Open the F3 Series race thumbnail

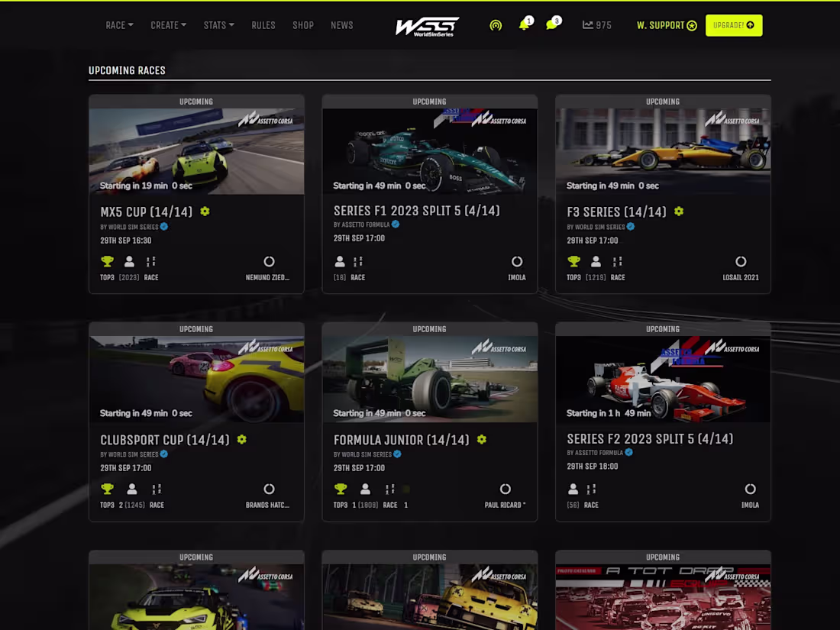pyautogui.click(x=663, y=151)
